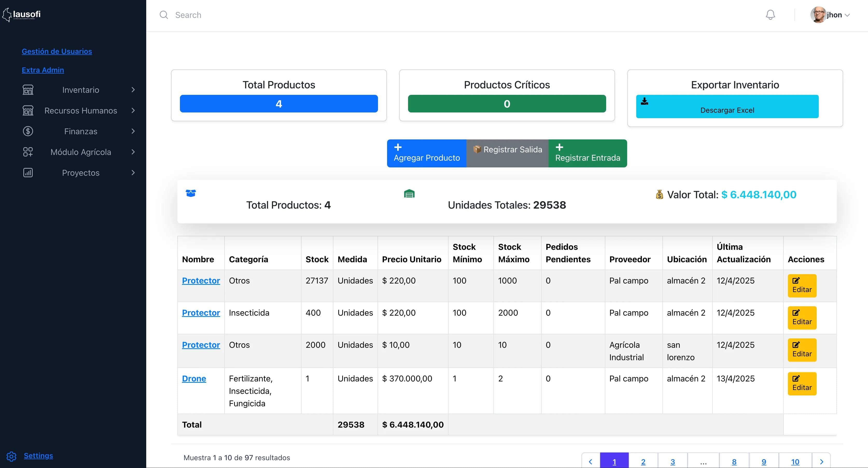
Task: Click the Agregar Producto button
Action: click(426, 153)
